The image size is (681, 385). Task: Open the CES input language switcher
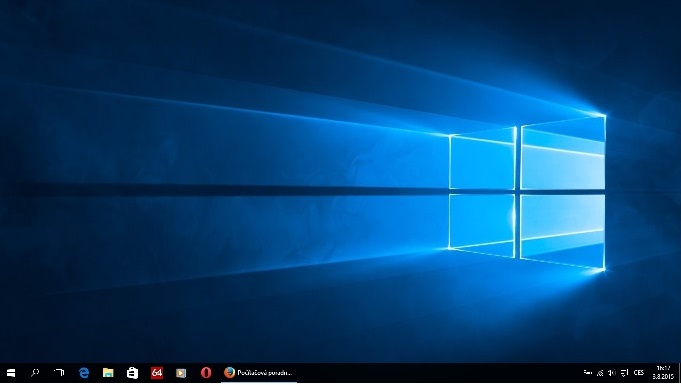point(639,373)
